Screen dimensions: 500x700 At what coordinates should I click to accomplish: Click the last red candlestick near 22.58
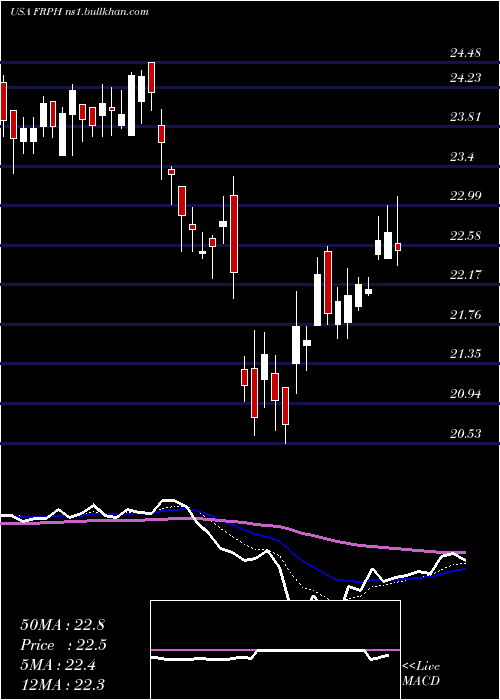[x=398, y=247]
